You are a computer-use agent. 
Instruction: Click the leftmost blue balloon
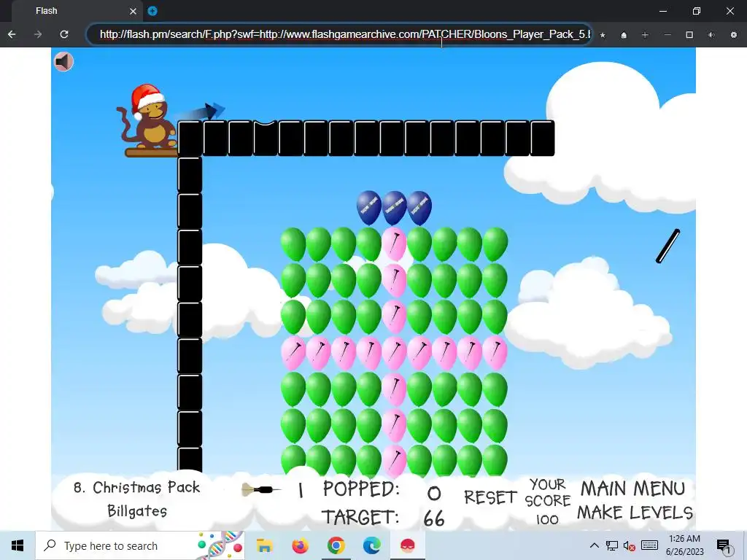[368, 208]
